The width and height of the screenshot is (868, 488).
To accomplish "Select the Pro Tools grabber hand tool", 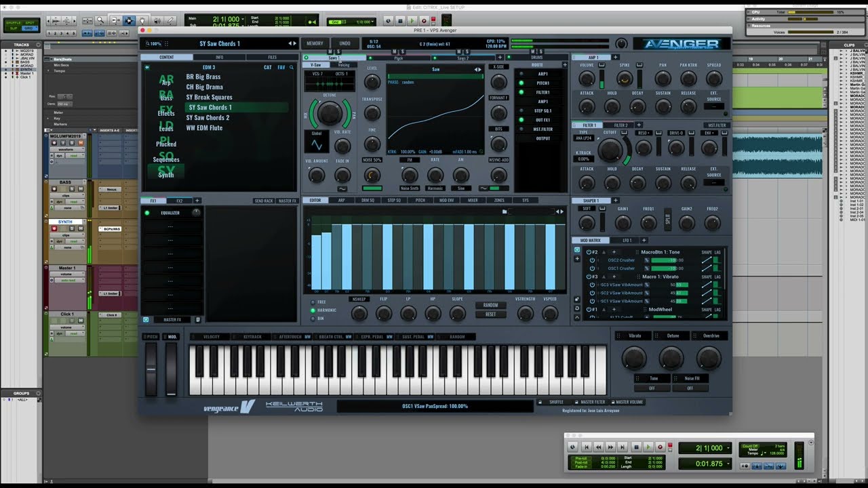I will click(x=142, y=21).
